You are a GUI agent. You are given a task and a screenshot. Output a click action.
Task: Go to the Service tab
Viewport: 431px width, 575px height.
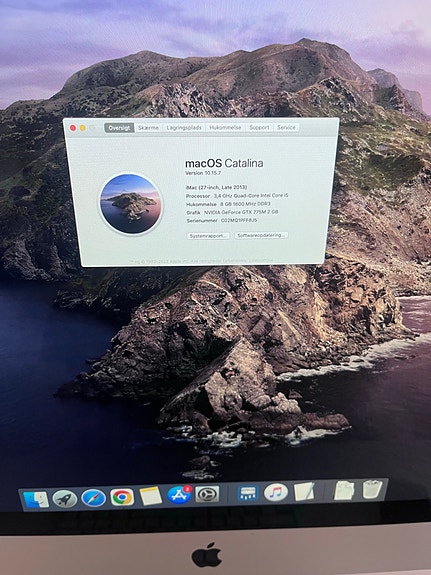[x=286, y=127]
